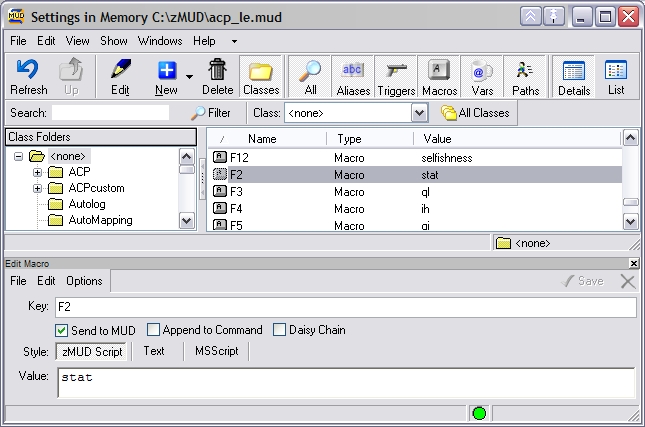The width and height of the screenshot is (645, 427).
Task: Show Macros settings view
Action: click(439, 77)
